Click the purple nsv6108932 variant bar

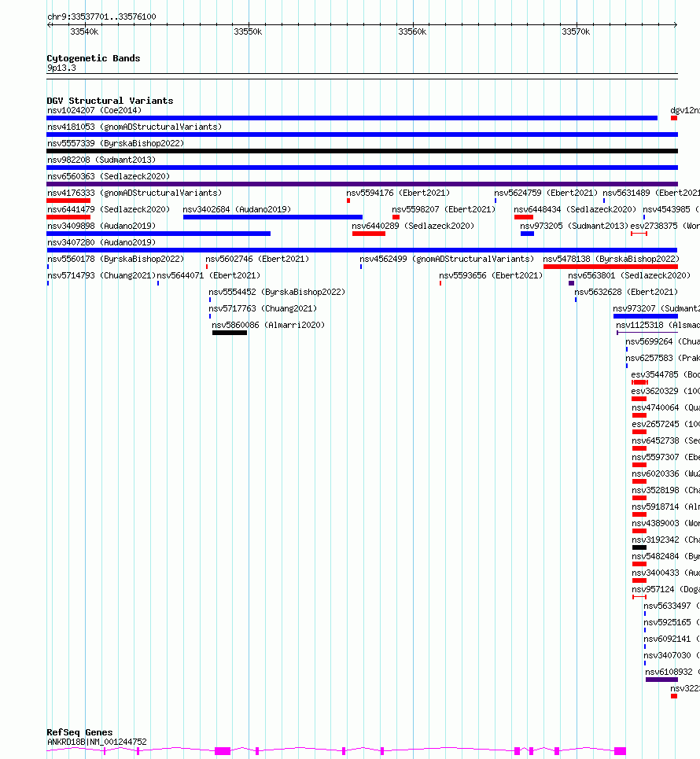[661, 680]
